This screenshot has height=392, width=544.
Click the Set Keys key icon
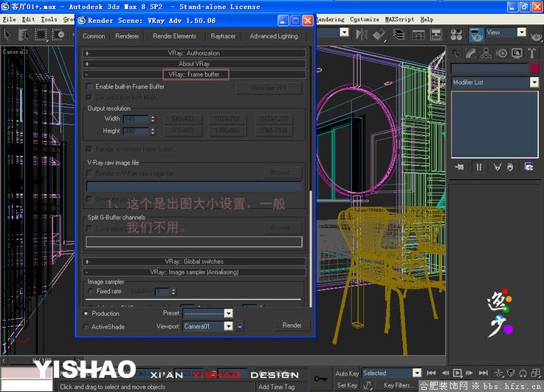pos(320,379)
